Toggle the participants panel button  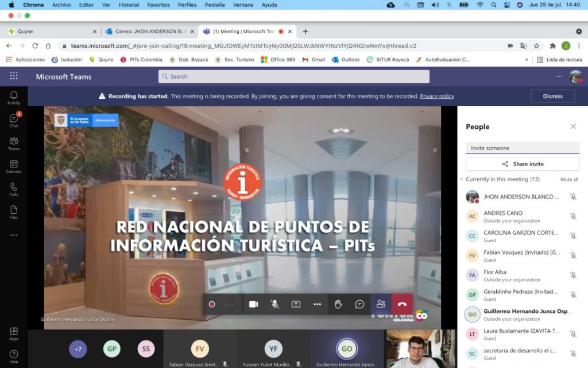pos(381,304)
